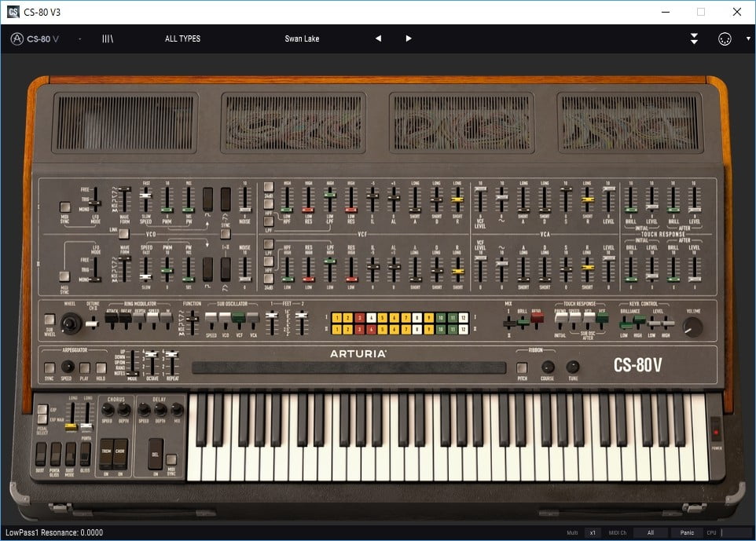Toggle arpeggiator Play button
756x541 pixels.
click(x=84, y=367)
